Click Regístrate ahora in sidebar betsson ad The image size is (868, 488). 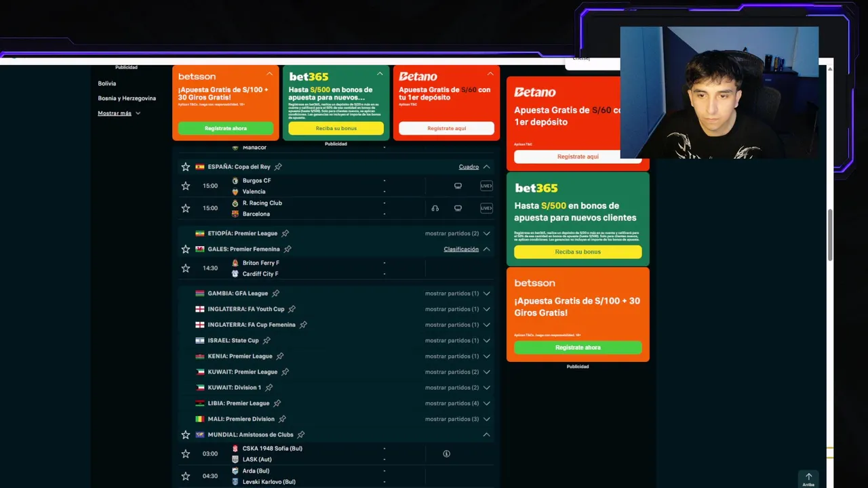(x=578, y=348)
